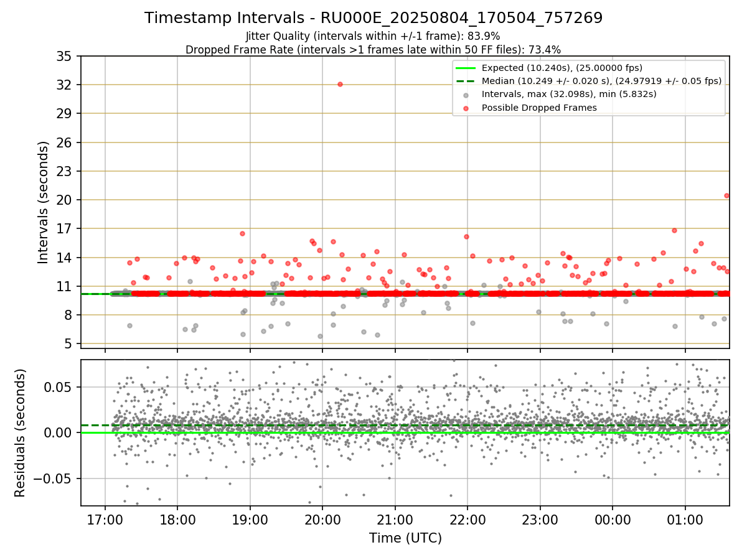This screenshot has width=747, height=560.
Task: Click the 'Possible Dropped Frames' legend entry
Action: [539, 108]
